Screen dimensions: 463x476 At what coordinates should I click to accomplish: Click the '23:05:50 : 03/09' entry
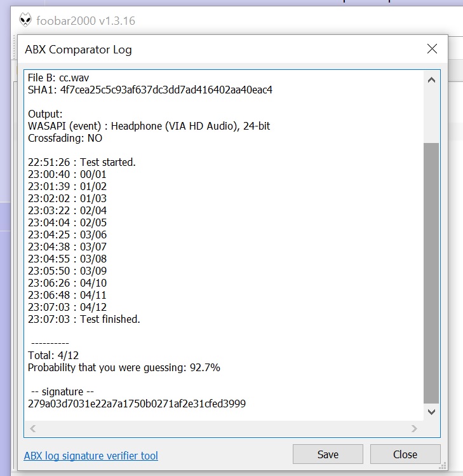(67, 271)
